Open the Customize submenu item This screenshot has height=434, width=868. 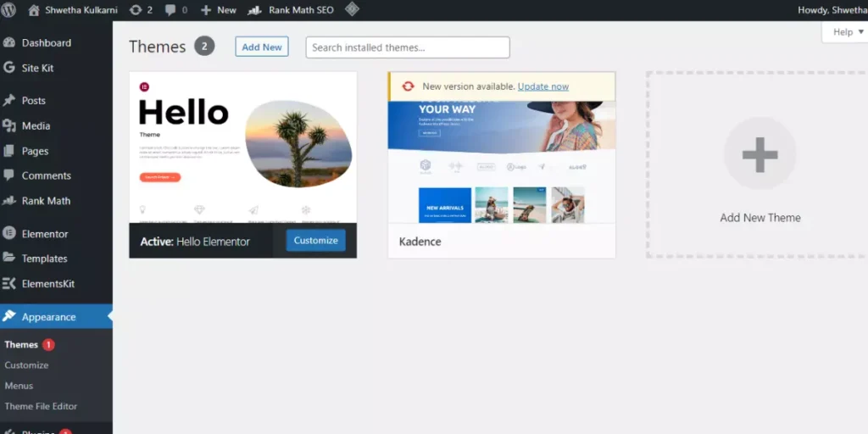coord(26,364)
